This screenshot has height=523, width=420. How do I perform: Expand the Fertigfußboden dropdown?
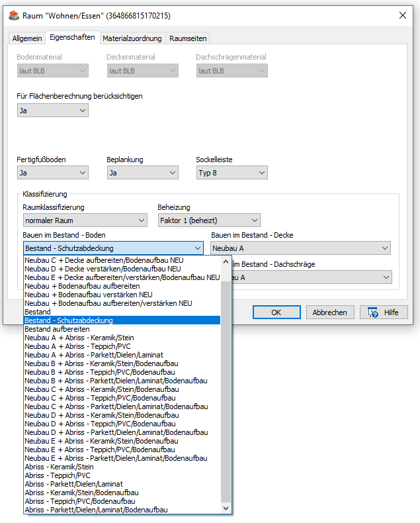click(52, 173)
